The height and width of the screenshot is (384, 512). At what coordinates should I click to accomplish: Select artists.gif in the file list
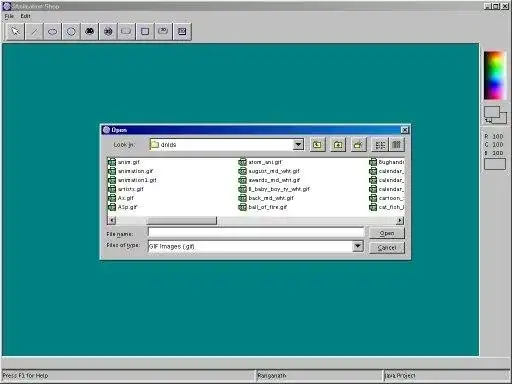[131, 189]
